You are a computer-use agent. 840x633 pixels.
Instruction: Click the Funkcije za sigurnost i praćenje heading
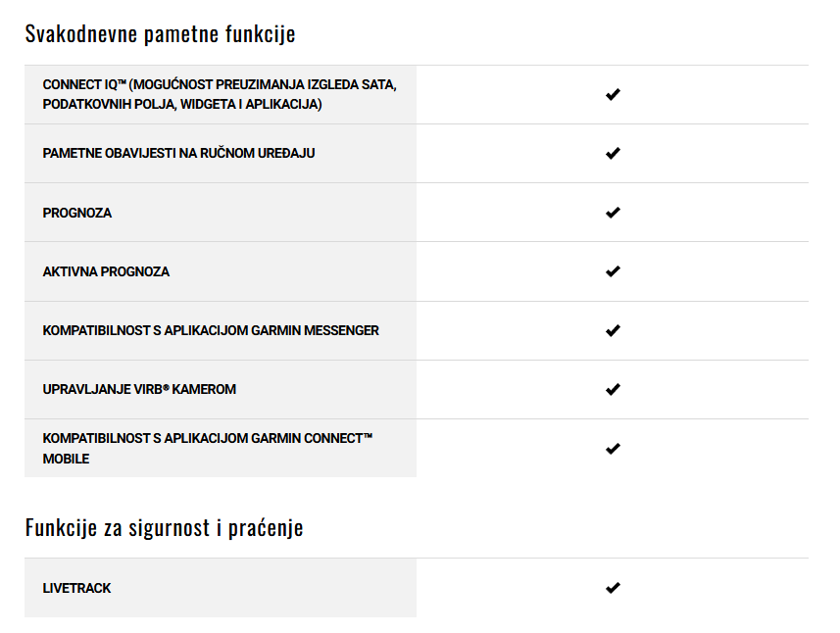coord(164,527)
